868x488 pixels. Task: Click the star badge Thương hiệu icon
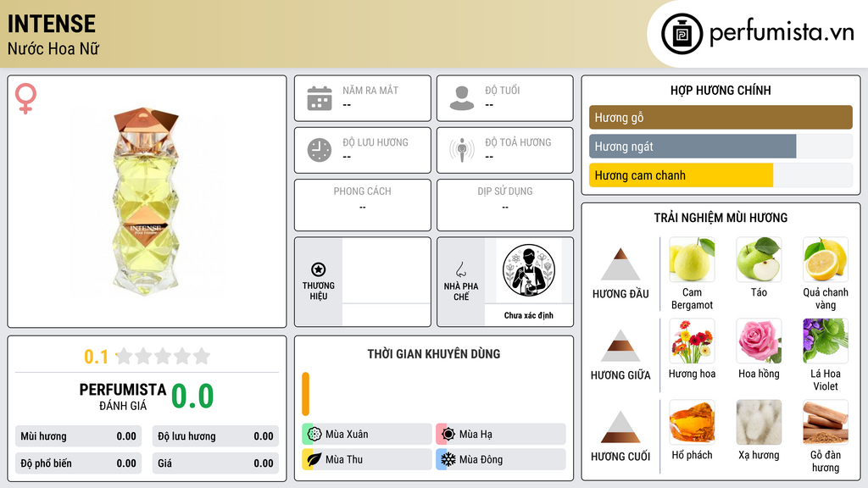pyautogui.click(x=319, y=269)
